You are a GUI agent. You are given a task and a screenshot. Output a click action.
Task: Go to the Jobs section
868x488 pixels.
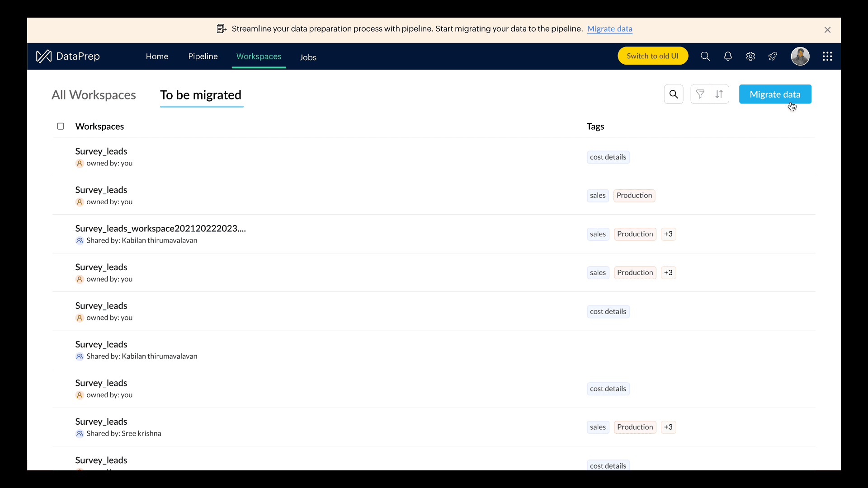click(x=308, y=57)
